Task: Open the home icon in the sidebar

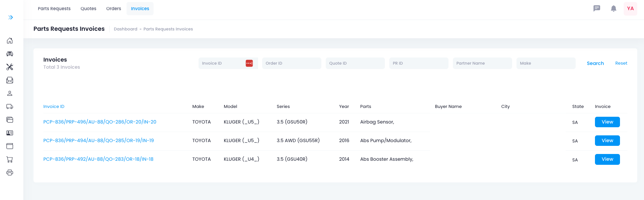Action: pos(10,41)
